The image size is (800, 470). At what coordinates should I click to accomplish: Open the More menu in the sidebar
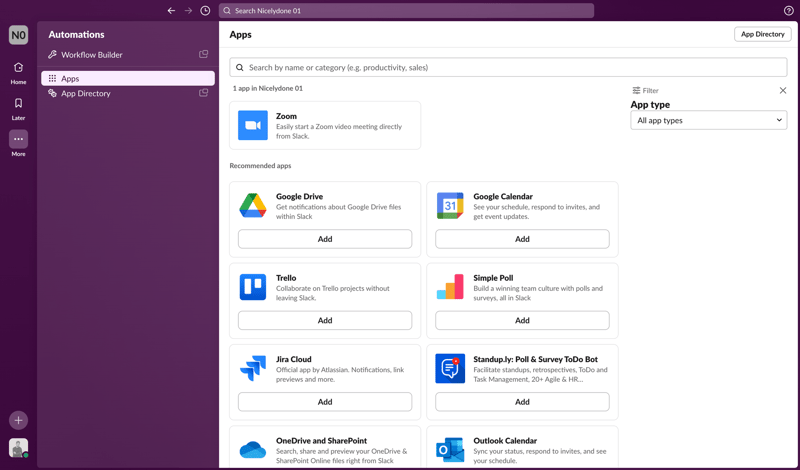click(18, 144)
